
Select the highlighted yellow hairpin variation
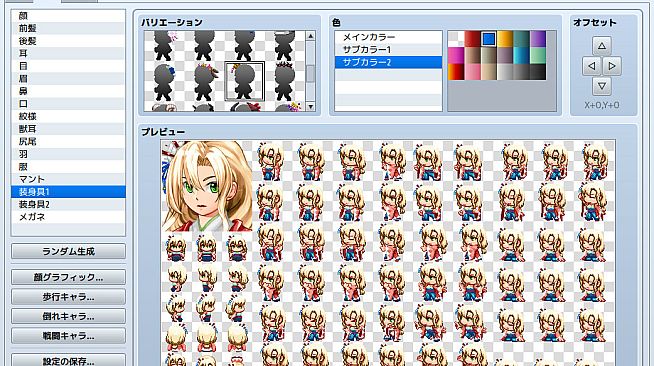point(244,81)
